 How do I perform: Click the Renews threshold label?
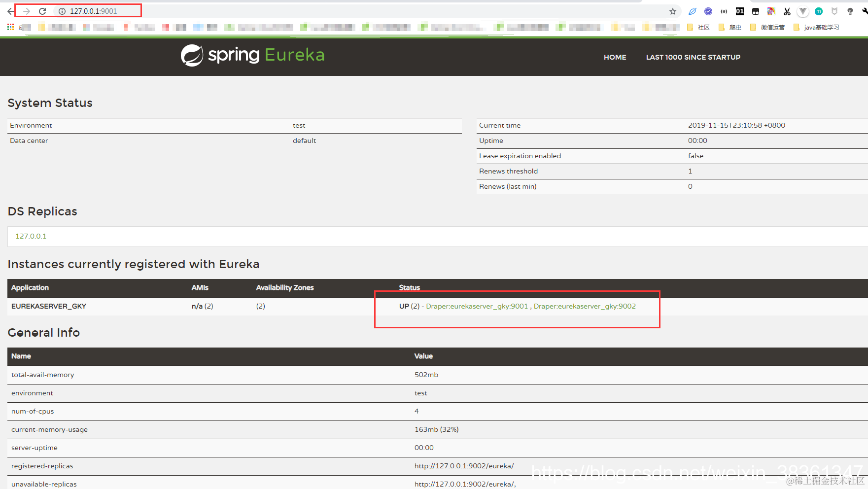click(x=508, y=171)
